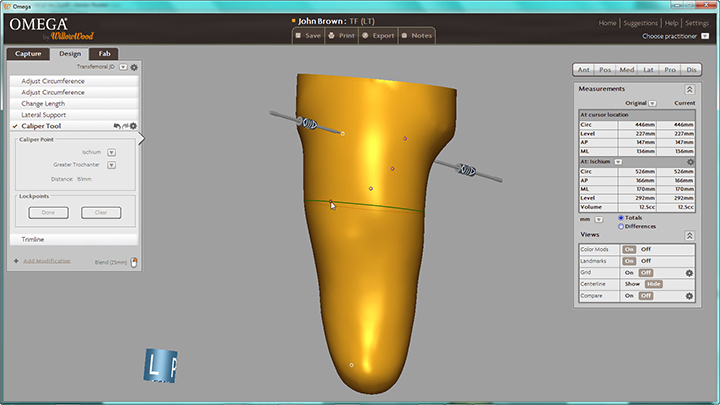The width and height of the screenshot is (720, 405).
Task: Click the Clear lockpoints button
Action: pos(101,212)
